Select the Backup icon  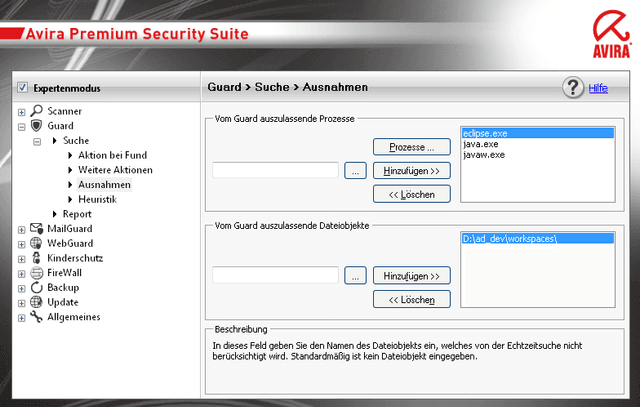click(37, 287)
